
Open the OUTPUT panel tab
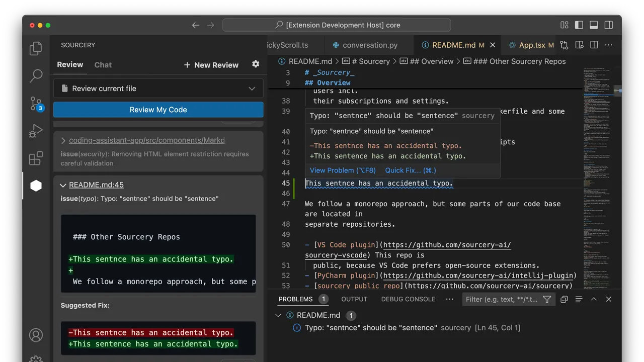(x=354, y=299)
